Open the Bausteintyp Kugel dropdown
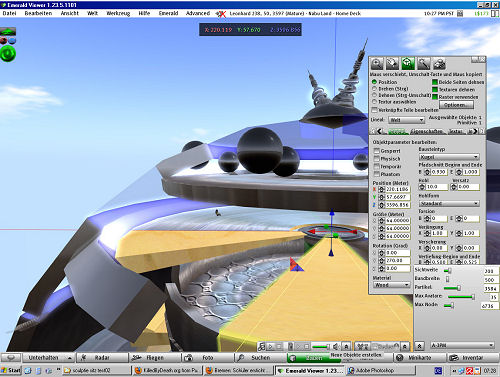The height and width of the screenshot is (377, 500). 449,157
